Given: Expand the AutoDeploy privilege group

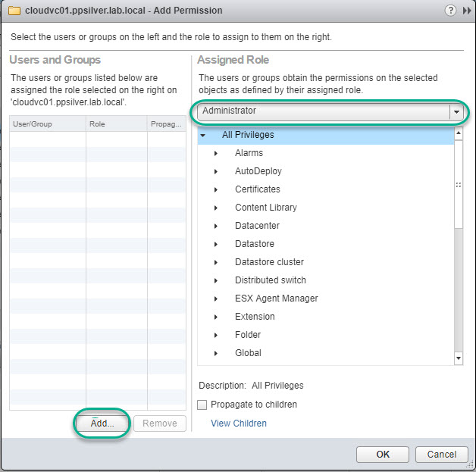Looking at the screenshot, I should [216, 171].
